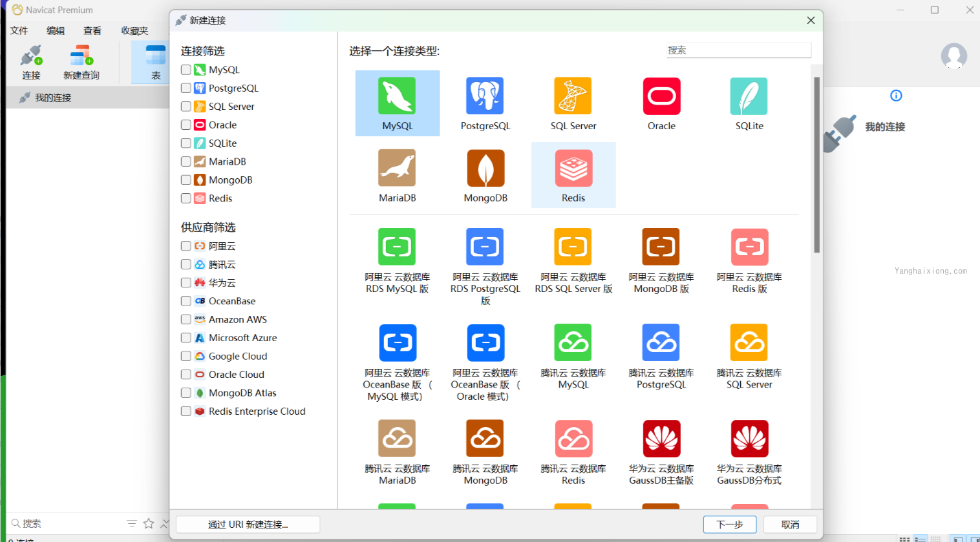980x542 pixels.
Task: Tick the Microsoft Azure vendor checkbox
Action: click(186, 338)
